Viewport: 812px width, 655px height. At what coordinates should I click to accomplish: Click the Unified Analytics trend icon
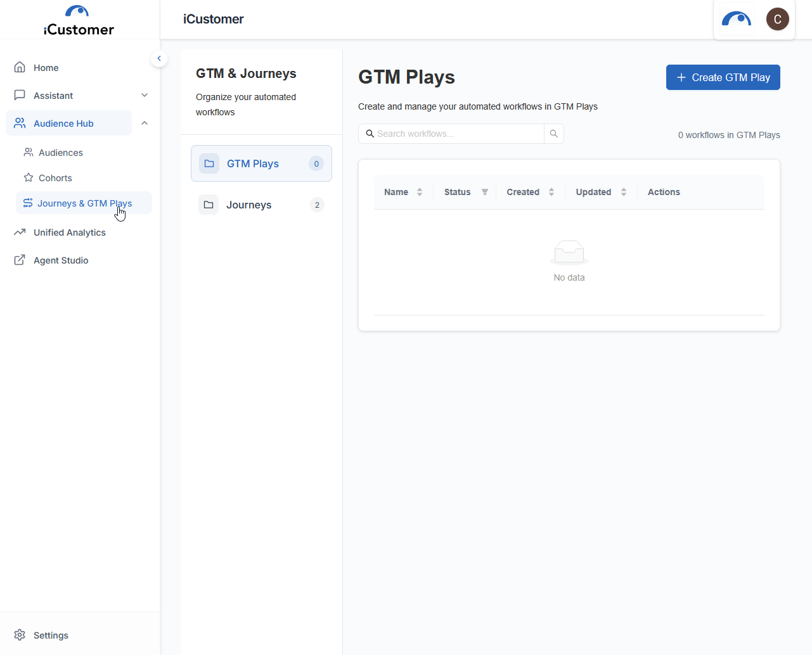[20, 232]
